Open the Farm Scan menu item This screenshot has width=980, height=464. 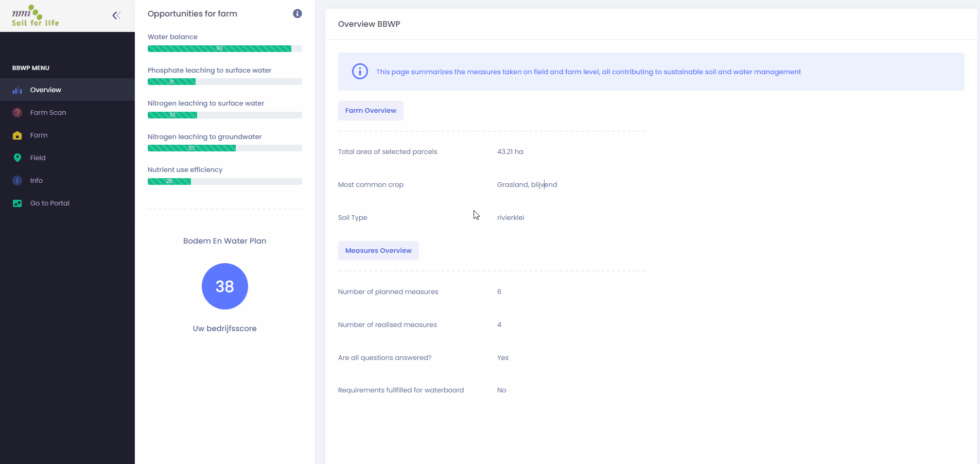coord(48,113)
